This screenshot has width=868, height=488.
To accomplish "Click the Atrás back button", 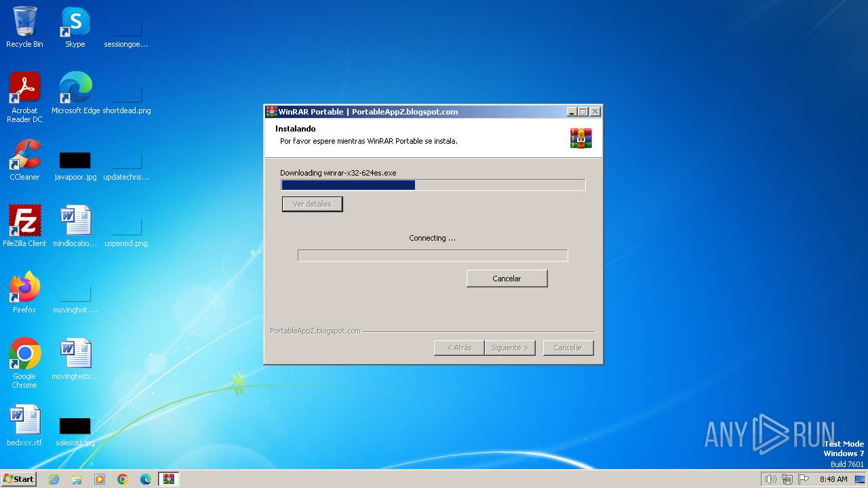I will (x=459, y=348).
